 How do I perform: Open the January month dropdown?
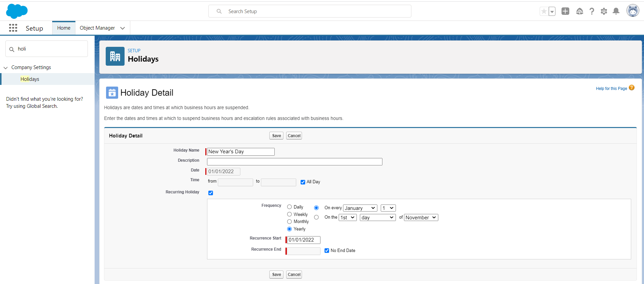[x=360, y=208]
